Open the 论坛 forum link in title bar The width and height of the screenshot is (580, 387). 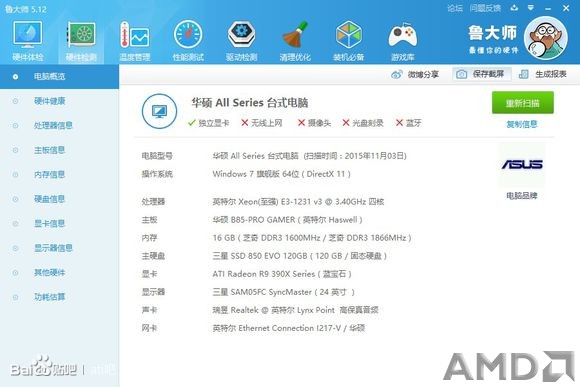(455, 8)
